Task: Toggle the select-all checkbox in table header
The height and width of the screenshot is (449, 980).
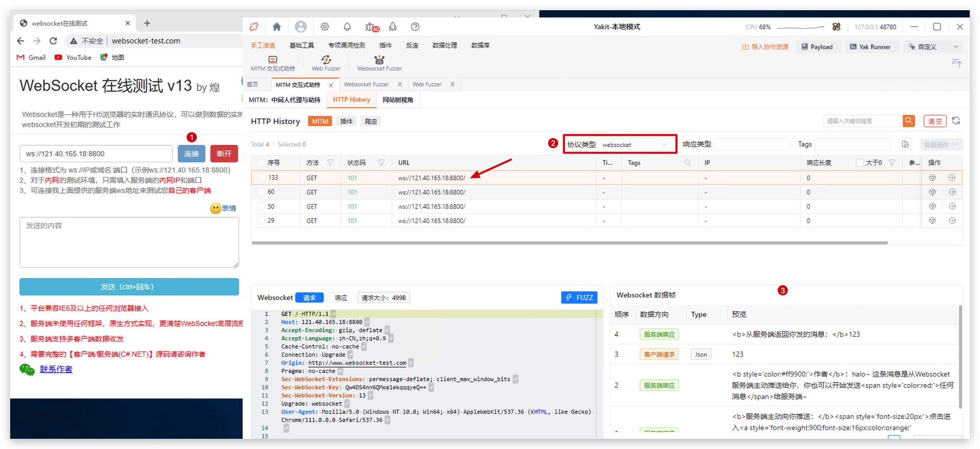Action: [x=262, y=163]
